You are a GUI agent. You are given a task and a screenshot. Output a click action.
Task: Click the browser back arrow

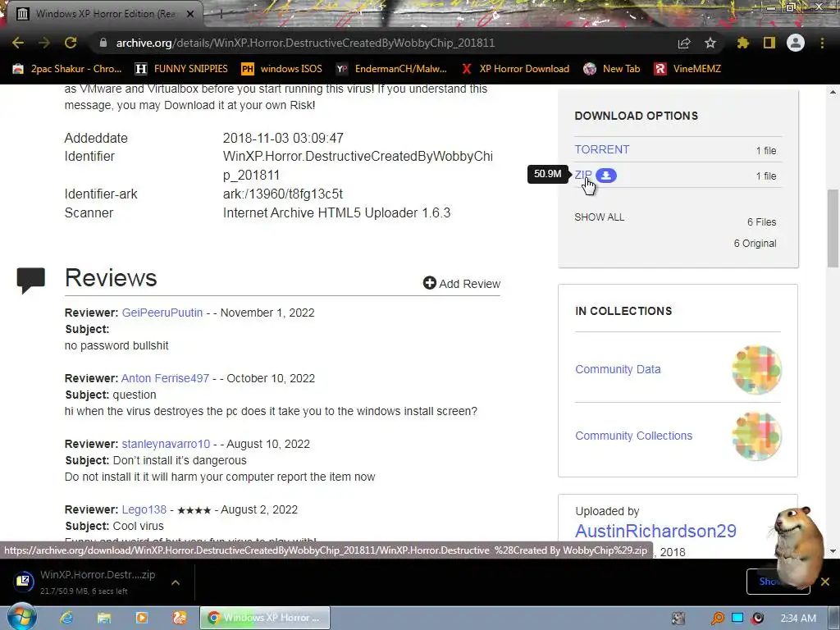click(18, 43)
